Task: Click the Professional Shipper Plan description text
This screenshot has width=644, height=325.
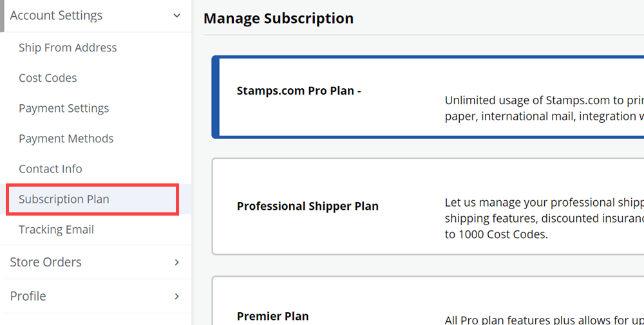Action: (x=544, y=218)
